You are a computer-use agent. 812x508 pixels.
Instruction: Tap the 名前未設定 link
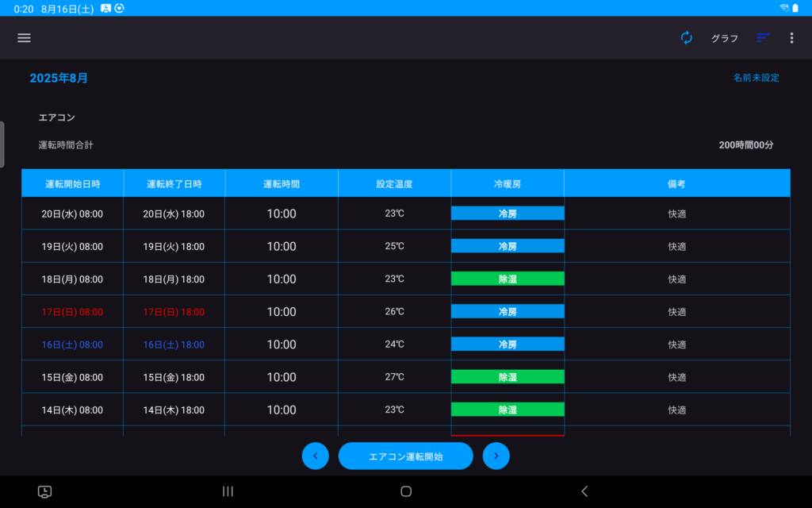(756, 78)
